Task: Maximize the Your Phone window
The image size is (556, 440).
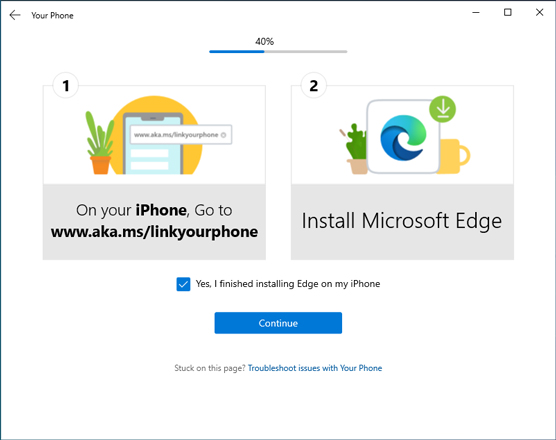Action: click(508, 12)
